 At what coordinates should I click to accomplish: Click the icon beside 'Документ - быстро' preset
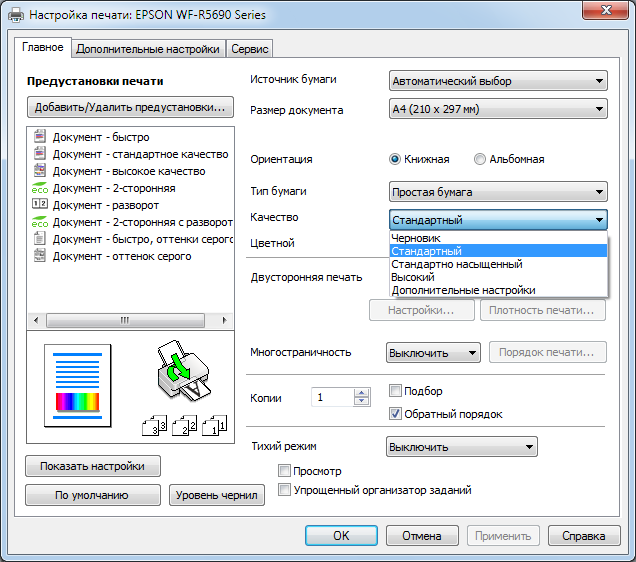pyautogui.click(x=39, y=136)
